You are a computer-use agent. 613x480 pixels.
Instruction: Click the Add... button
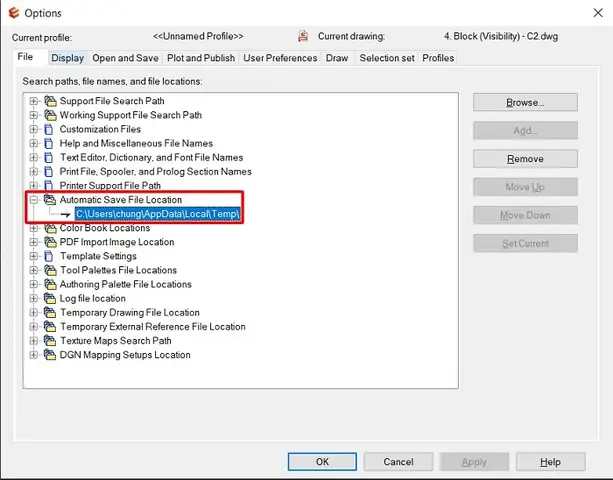525,131
